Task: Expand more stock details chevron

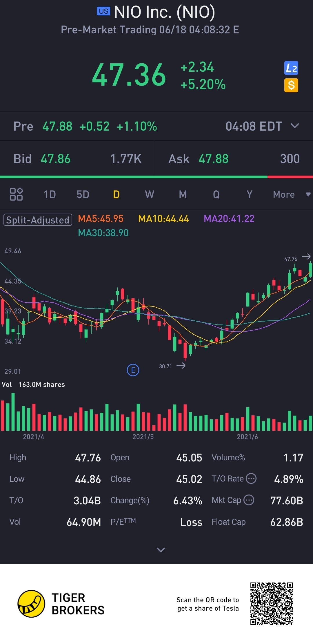Action: click(x=161, y=550)
